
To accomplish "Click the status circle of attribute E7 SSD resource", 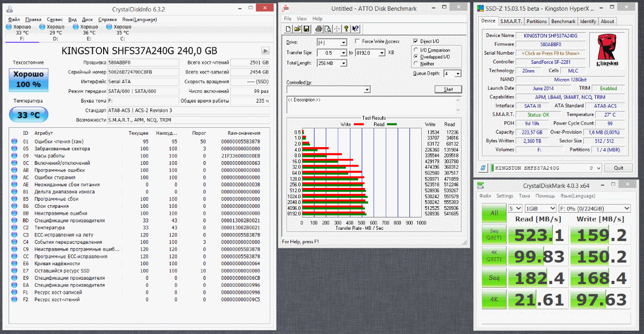I will coord(14,271).
